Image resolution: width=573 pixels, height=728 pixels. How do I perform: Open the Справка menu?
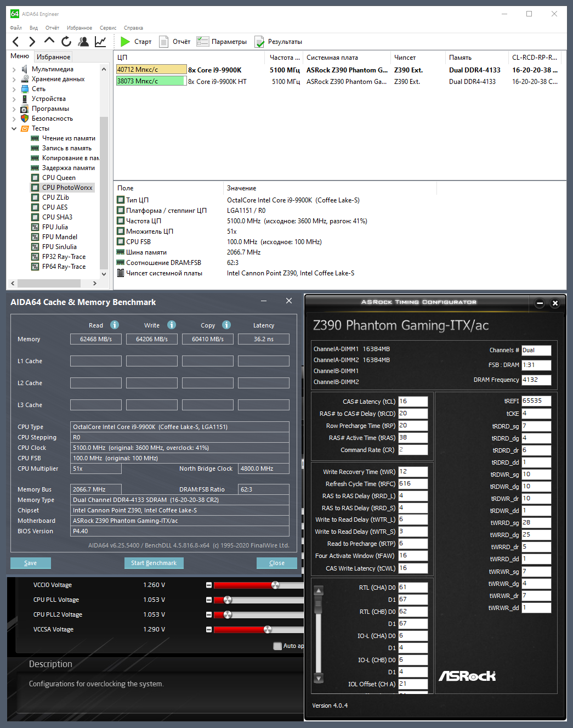coord(133,27)
